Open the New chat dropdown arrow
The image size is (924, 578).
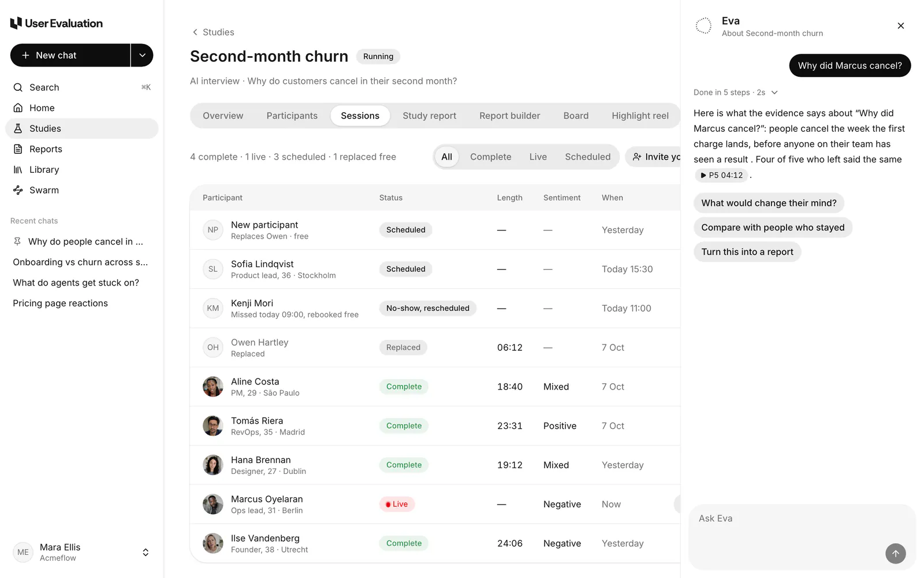(x=142, y=55)
